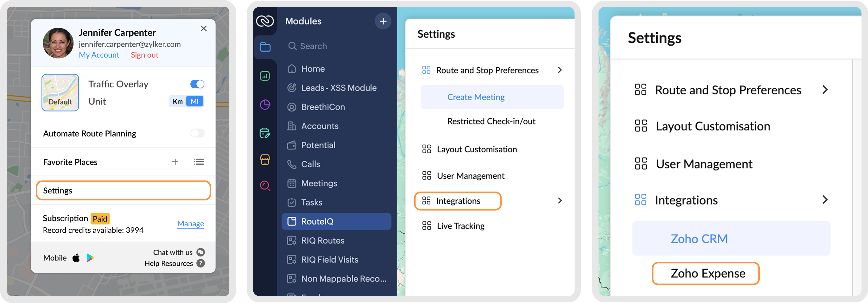Select Zoho Expense under Integrations
This screenshot has height=303, width=868.
(x=708, y=273)
